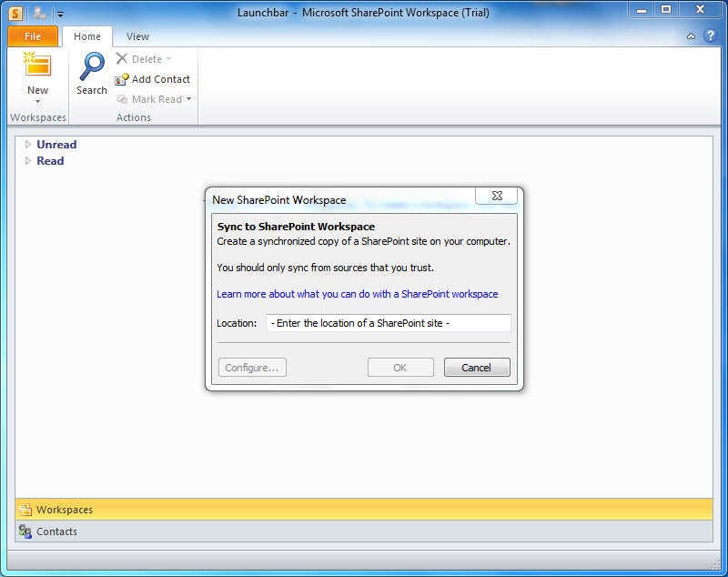Expand the Read group triangle

coord(28,160)
